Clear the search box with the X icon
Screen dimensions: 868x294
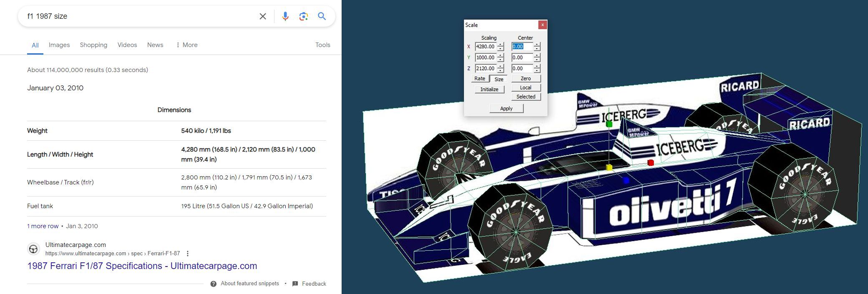263,16
